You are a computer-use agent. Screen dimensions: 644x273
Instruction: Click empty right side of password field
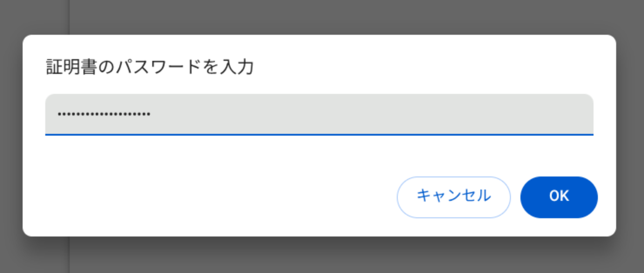(479, 114)
